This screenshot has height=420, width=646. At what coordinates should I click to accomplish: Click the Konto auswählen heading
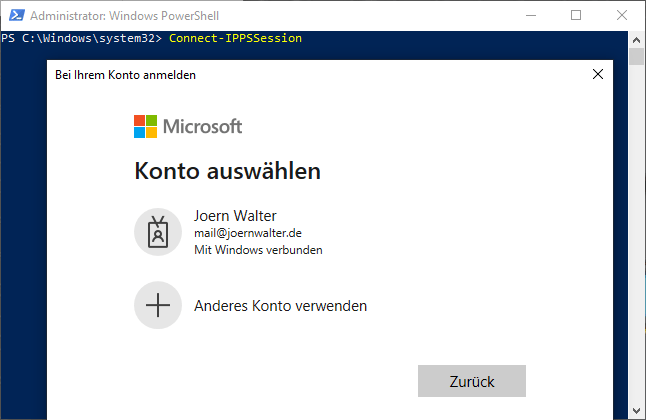click(x=227, y=171)
